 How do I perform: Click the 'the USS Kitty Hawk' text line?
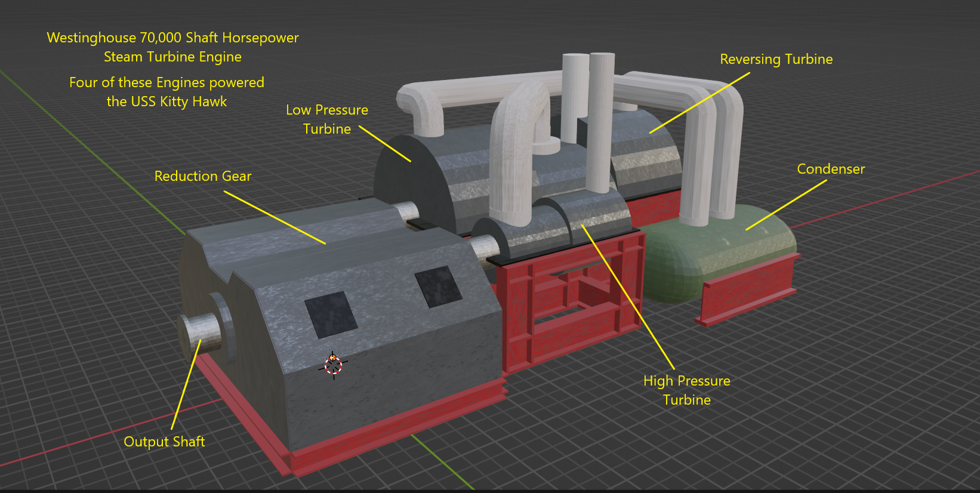coord(167,101)
